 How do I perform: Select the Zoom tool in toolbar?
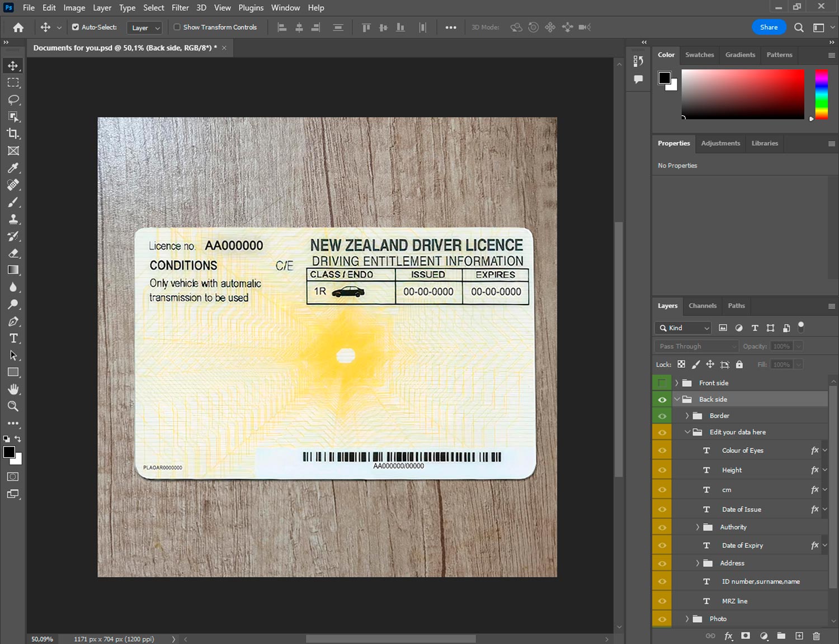pos(13,406)
